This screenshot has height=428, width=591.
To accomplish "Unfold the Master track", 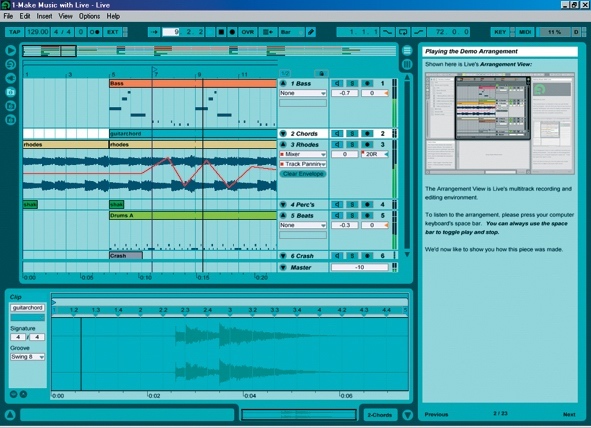I will [283, 268].
